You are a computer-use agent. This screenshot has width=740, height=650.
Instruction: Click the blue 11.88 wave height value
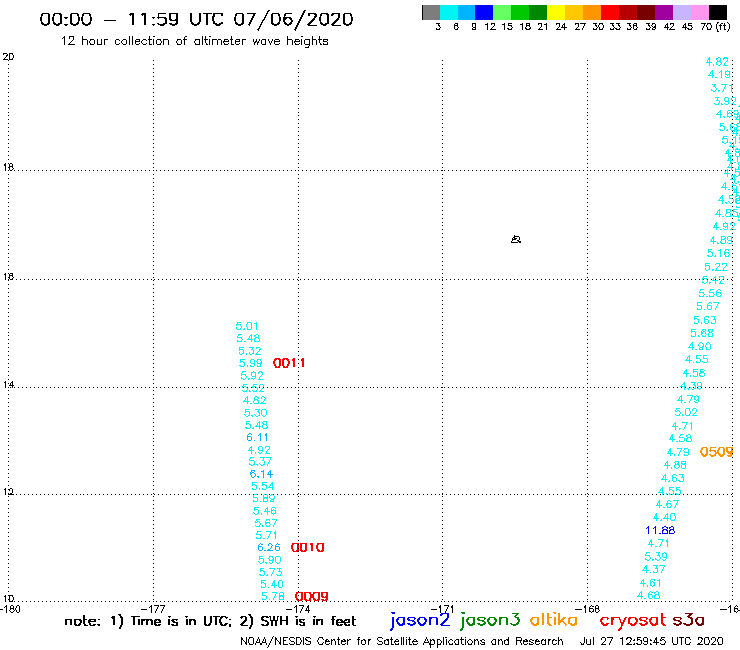(x=660, y=531)
